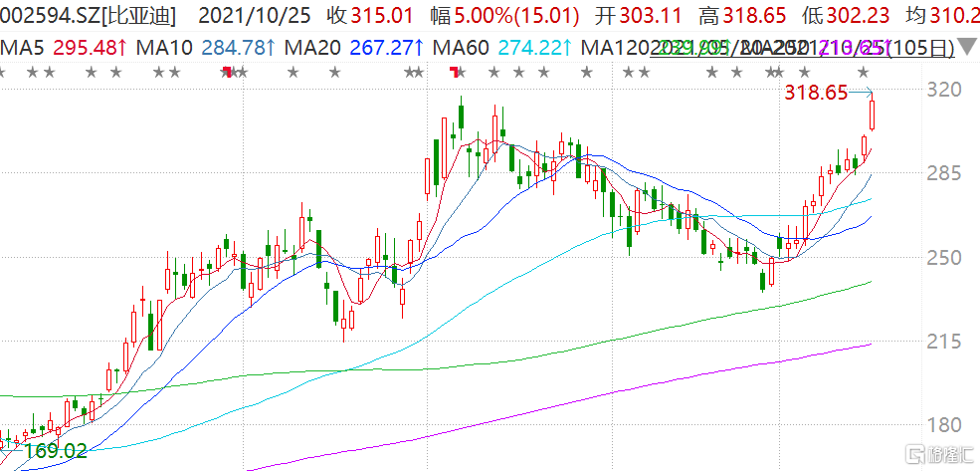The height and width of the screenshot is (471, 980).
Task: Select the MA60 274.22 indicator label
Action: pyautogui.click(x=503, y=47)
